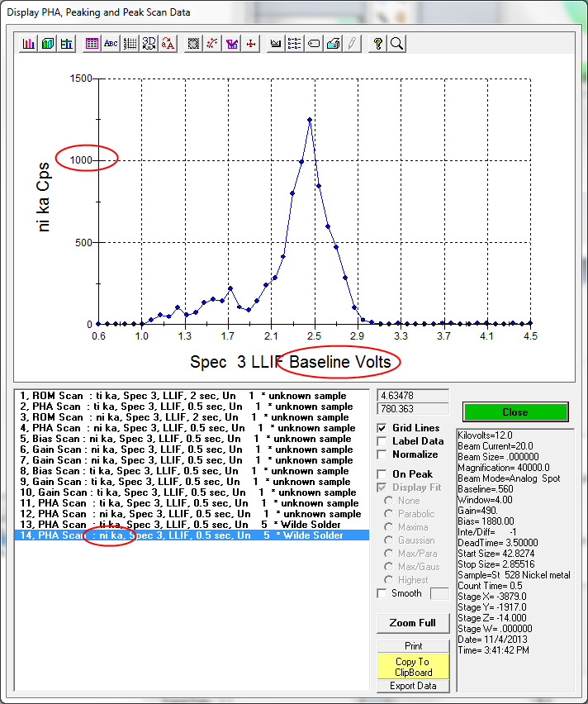Screen dimensions: 588x704
Task: Click the aA font size toolbar icon
Action: click(x=168, y=44)
